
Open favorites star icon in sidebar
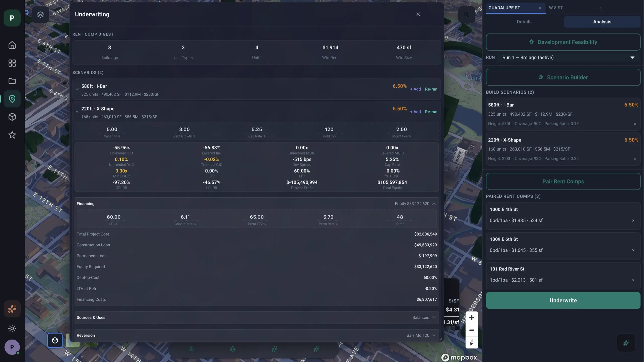tap(12, 135)
